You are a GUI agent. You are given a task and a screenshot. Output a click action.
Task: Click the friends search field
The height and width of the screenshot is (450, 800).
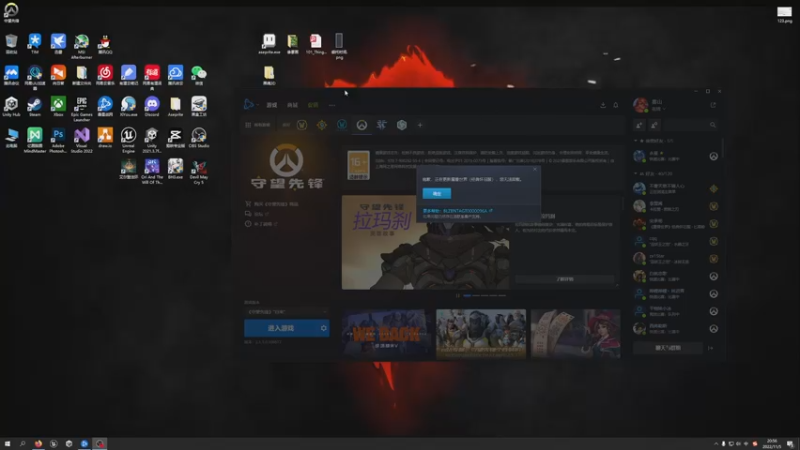click(x=691, y=125)
